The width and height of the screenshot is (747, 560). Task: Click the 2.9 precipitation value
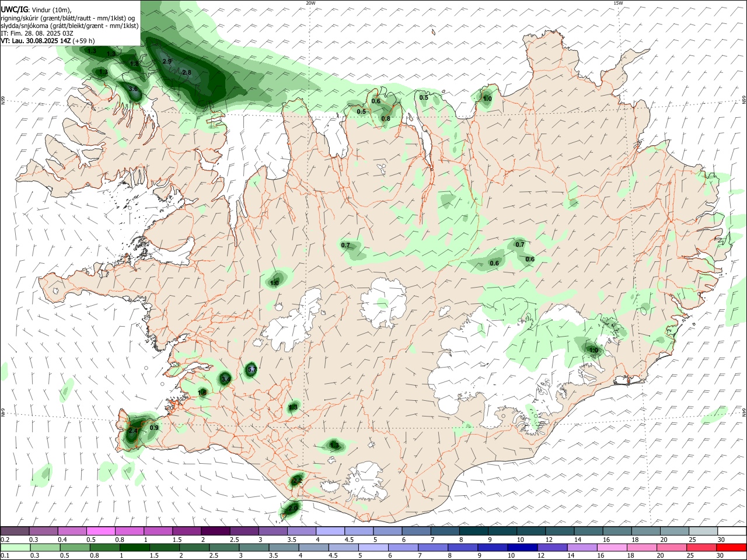pos(167,61)
